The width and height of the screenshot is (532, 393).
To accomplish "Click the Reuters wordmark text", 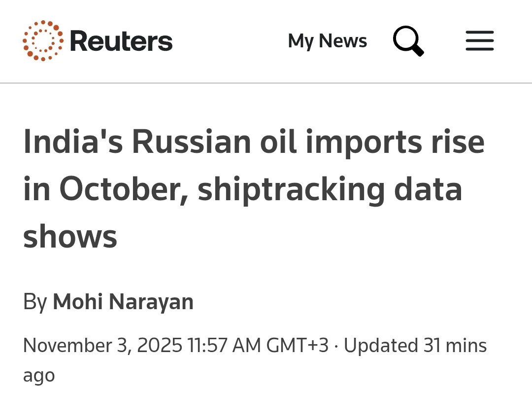I will [121, 41].
